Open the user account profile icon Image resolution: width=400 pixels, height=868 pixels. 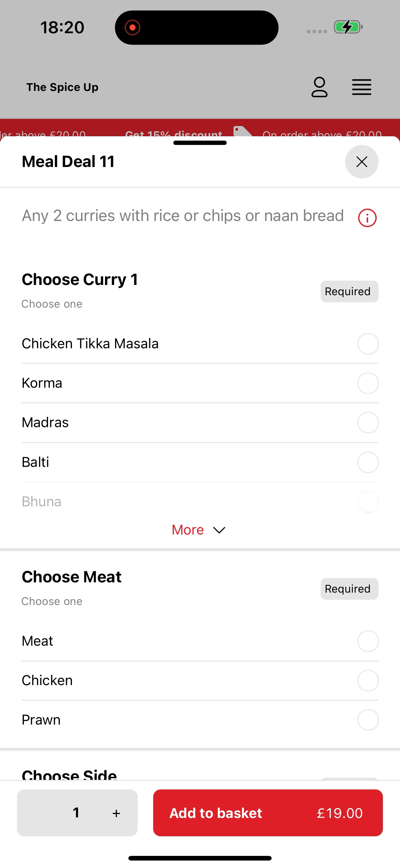319,87
